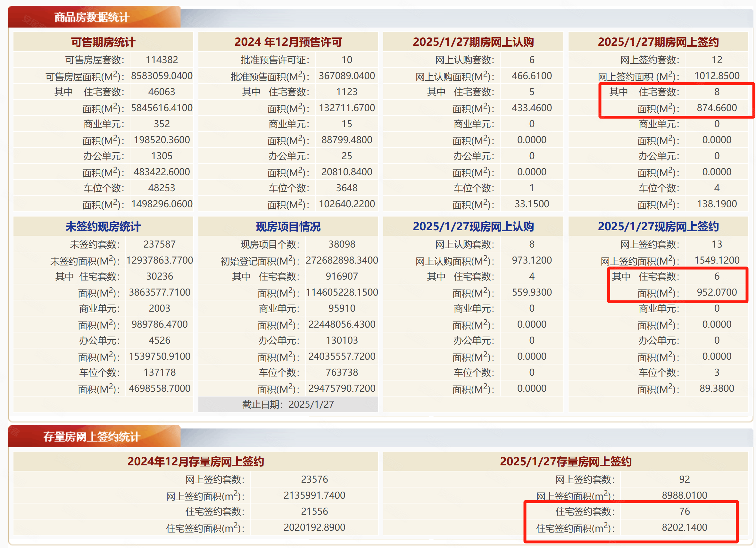Click the 现房项目情况 blue heading
Viewport: 756px width, 548px height.
pos(288,226)
